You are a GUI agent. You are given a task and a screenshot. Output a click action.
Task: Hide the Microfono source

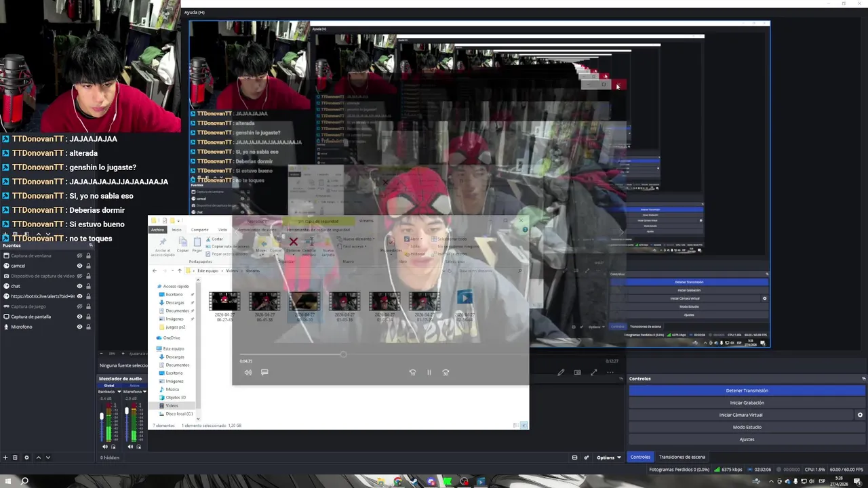coord(79,327)
